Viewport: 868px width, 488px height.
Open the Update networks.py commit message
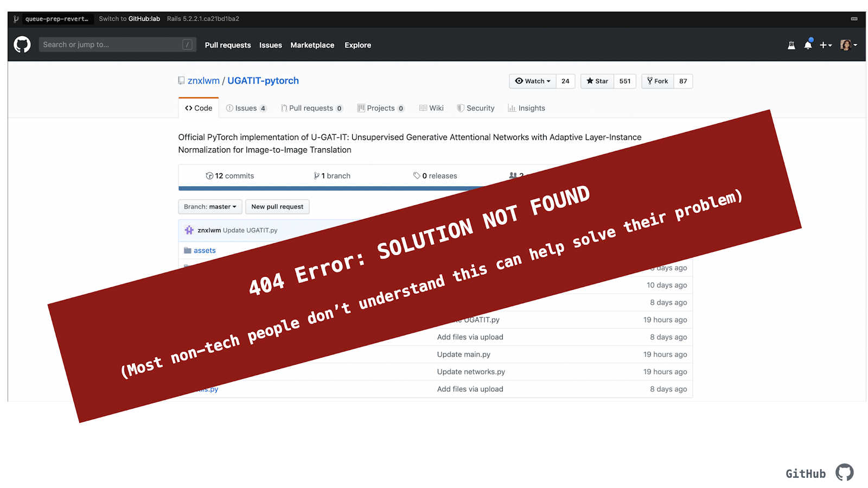(471, 372)
